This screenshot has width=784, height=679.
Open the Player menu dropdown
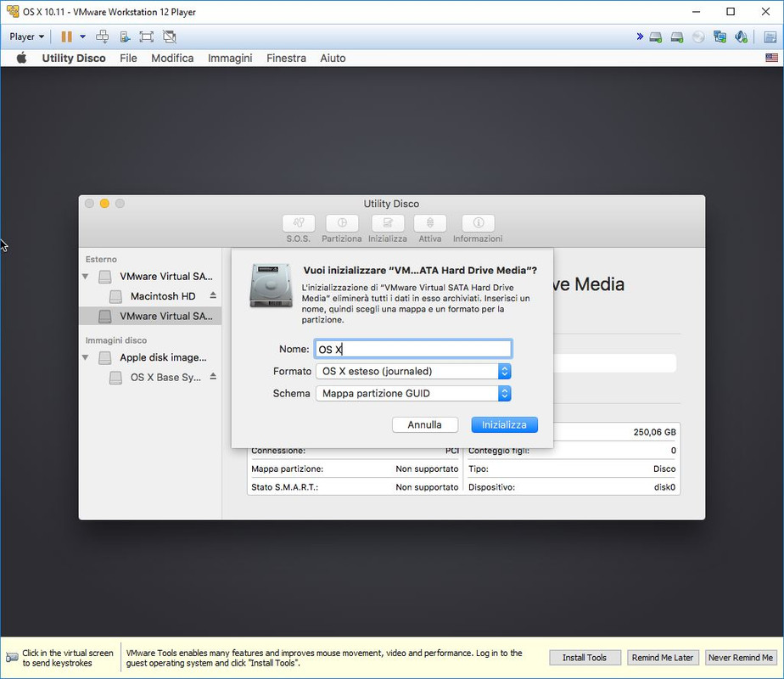[x=26, y=36]
